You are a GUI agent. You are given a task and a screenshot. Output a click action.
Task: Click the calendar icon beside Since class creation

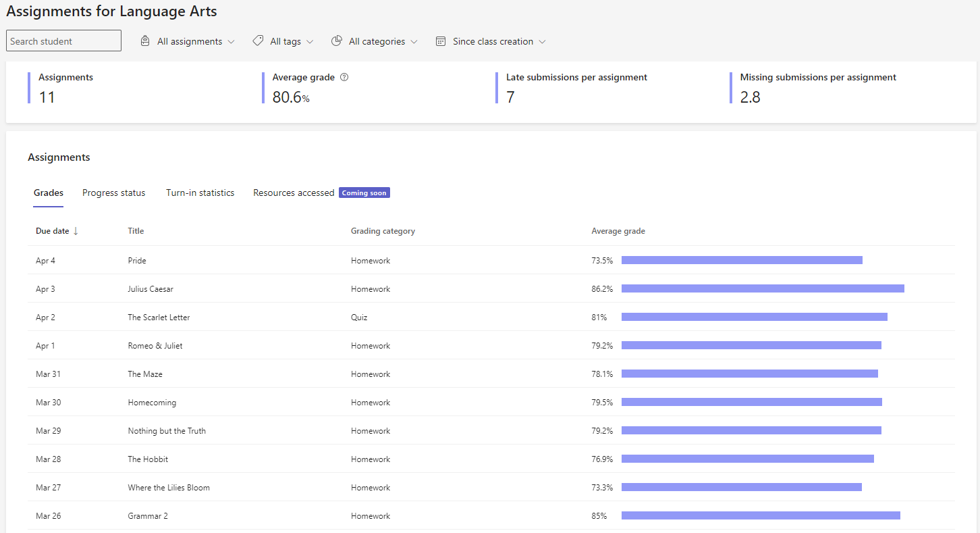[x=441, y=41]
